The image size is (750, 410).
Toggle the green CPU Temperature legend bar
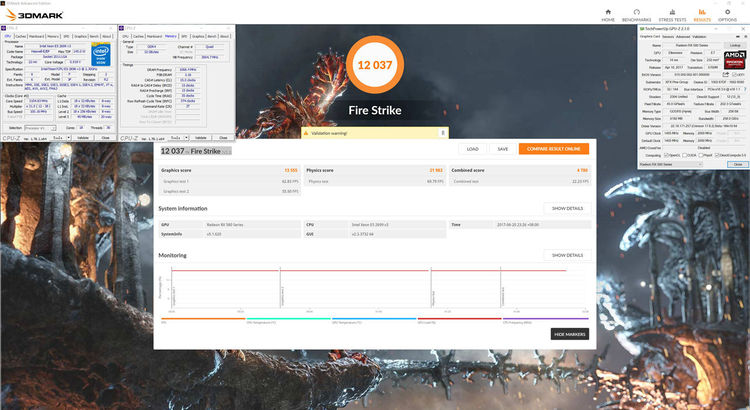tap(288, 318)
